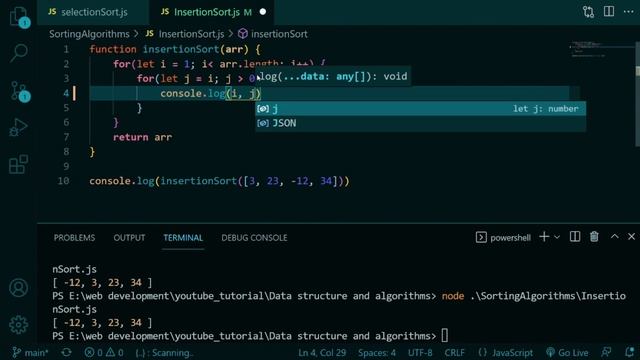Open errors and warnings count in status bar
The image size is (640, 360).
click(x=104, y=352)
